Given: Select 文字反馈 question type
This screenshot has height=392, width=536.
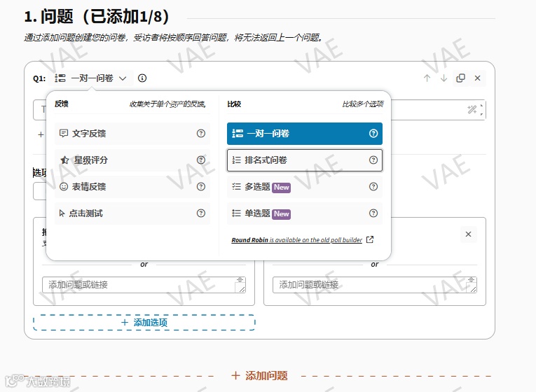Looking at the screenshot, I should point(132,134).
